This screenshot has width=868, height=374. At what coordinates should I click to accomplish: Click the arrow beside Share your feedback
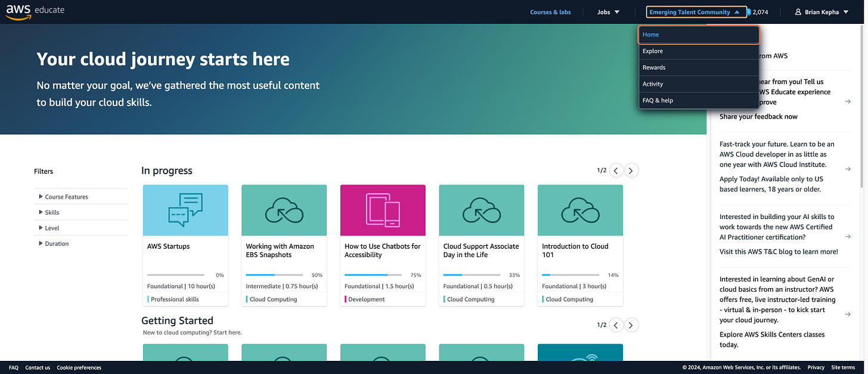click(848, 101)
